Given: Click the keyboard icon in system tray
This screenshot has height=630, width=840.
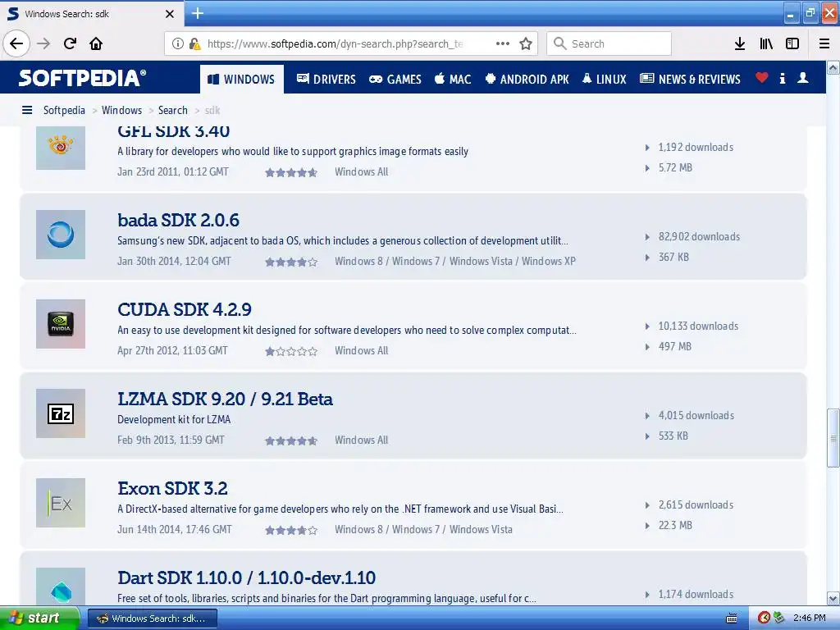Looking at the screenshot, I should 731,619.
